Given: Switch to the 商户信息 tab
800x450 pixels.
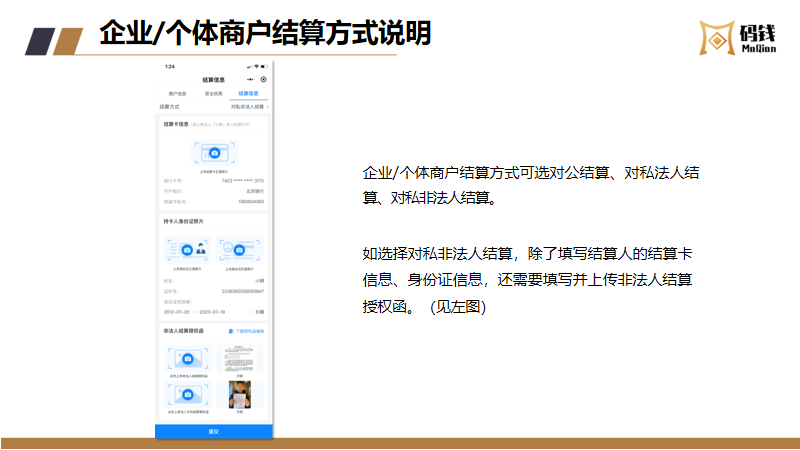Looking at the screenshot, I should pyautogui.click(x=177, y=92).
